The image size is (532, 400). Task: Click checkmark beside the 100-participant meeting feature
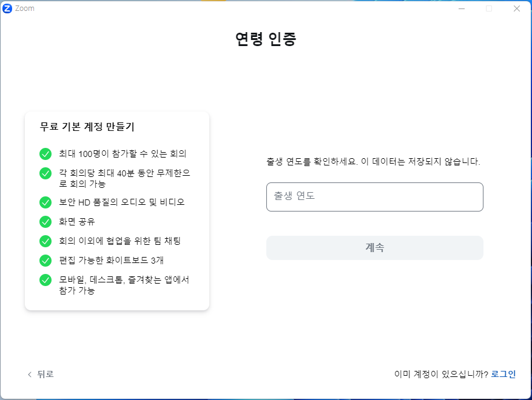[45, 154]
